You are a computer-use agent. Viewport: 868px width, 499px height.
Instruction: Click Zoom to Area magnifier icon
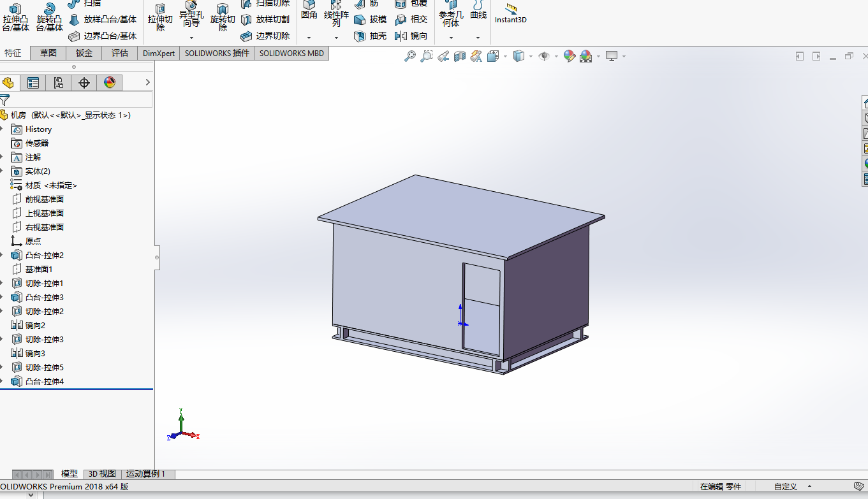coord(427,56)
